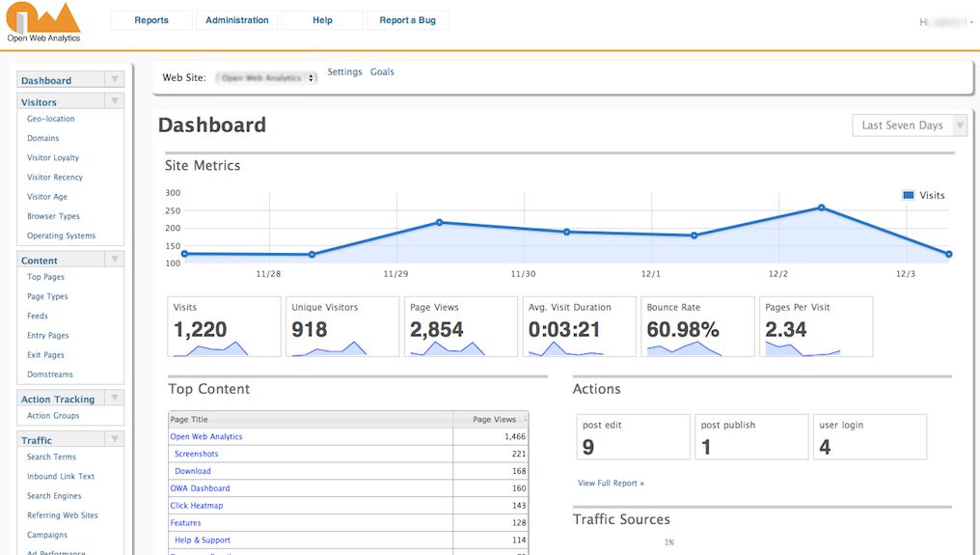Open the Feeds report
980x555 pixels.
(38, 316)
